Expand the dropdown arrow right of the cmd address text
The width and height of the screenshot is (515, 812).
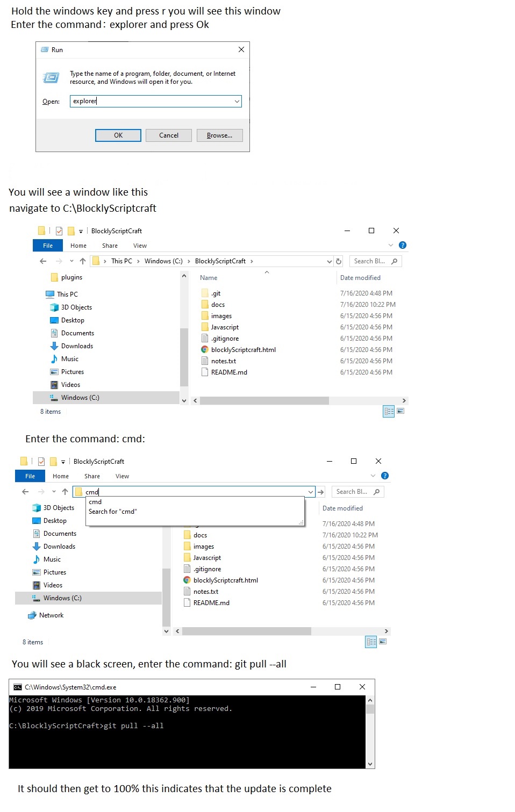click(x=311, y=492)
